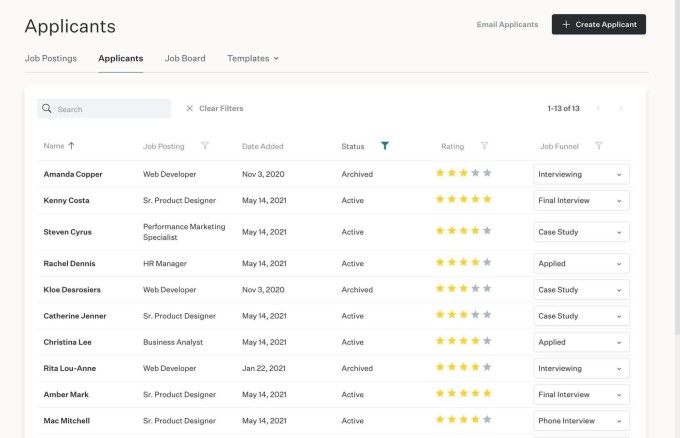Open the Rating column filter icon
The height and width of the screenshot is (438, 680).
[x=484, y=146]
